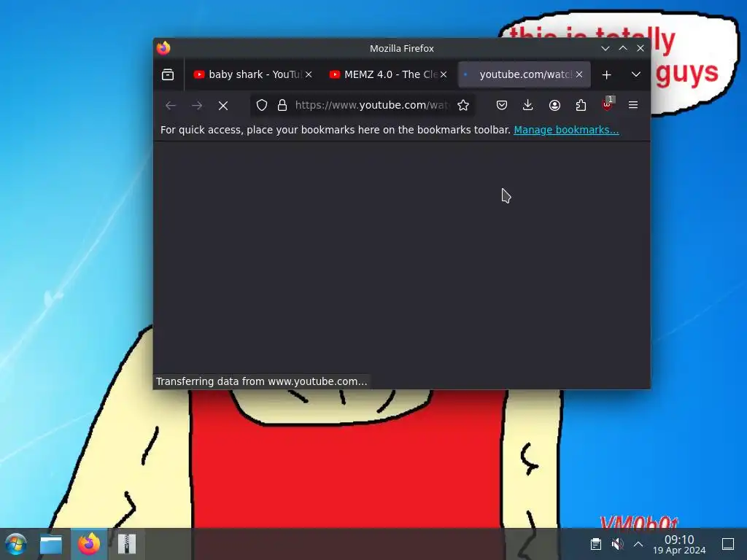Open a new tab with plus button
This screenshot has width=747, height=560.
606,75
